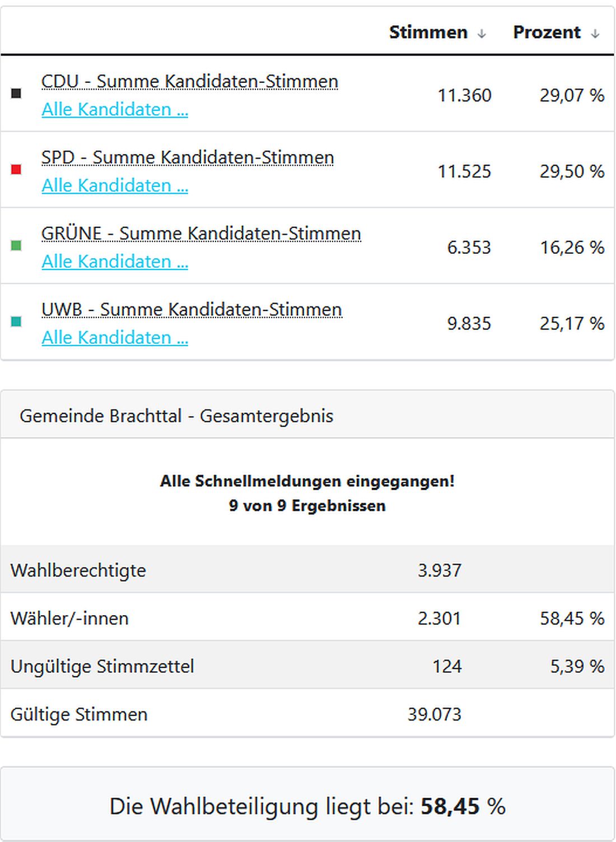Click the Wahlbeteiligung banner showing 58,45 %
The height and width of the screenshot is (842, 616).
pos(308,807)
